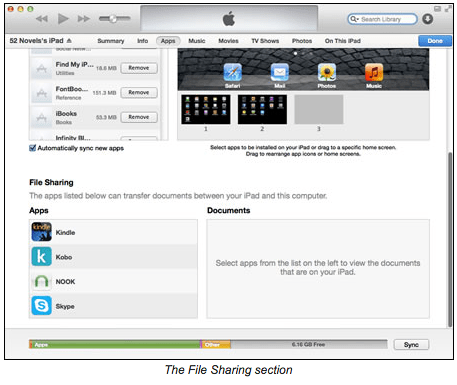Eject 52 Novels's iPad device
Screen dimensions: 457x385
click(x=69, y=41)
